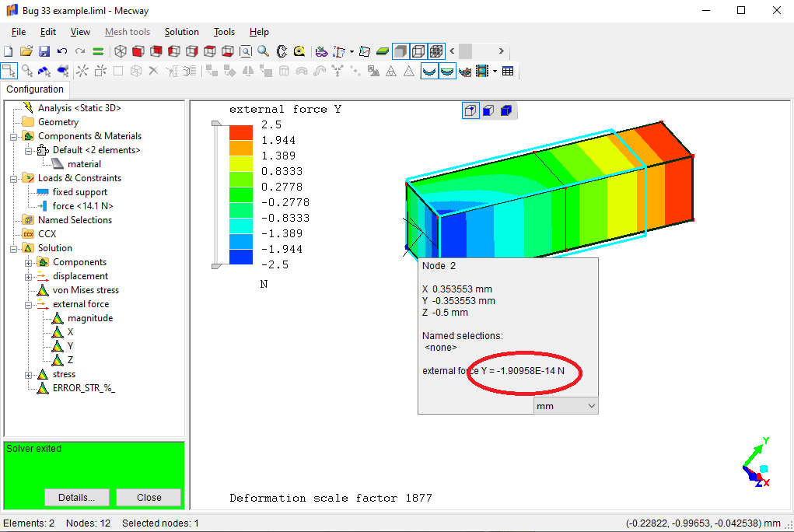Select the external force magnitude result
Image resolution: width=794 pixels, height=532 pixels.
pos(90,318)
